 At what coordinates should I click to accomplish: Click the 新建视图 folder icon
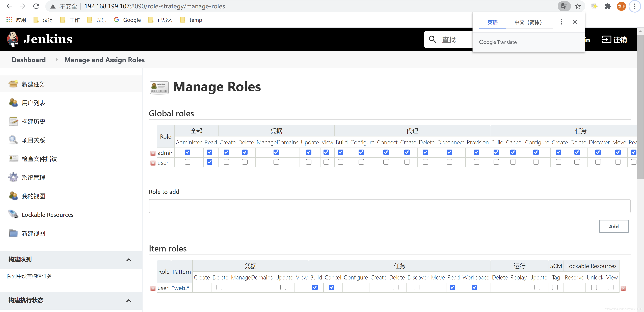pyautogui.click(x=13, y=233)
